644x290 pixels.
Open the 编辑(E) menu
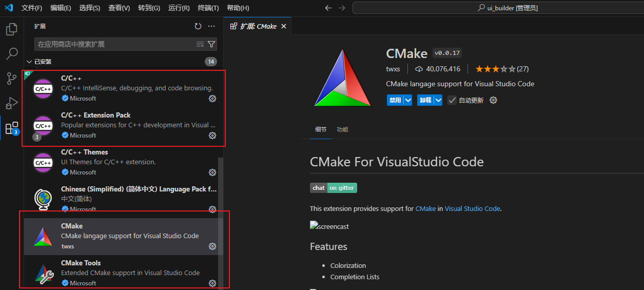click(61, 8)
